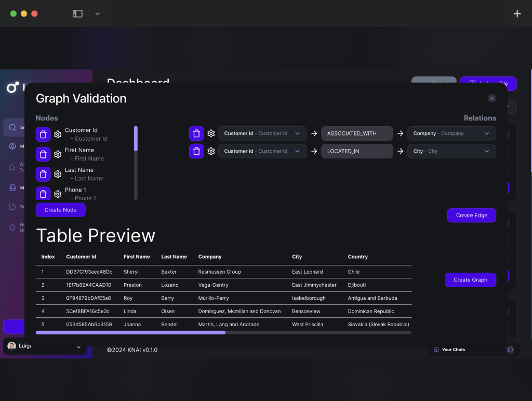Delete the ASSOCIATED_WITH relation

196,133
